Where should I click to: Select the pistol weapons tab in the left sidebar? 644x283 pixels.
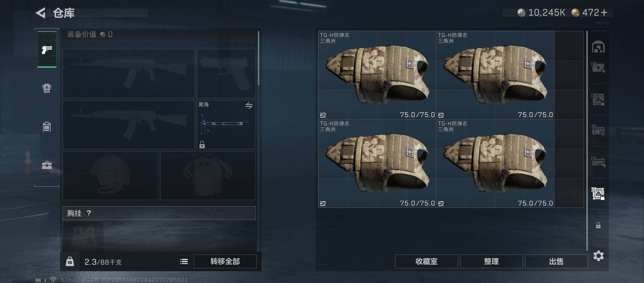click(47, 49)
